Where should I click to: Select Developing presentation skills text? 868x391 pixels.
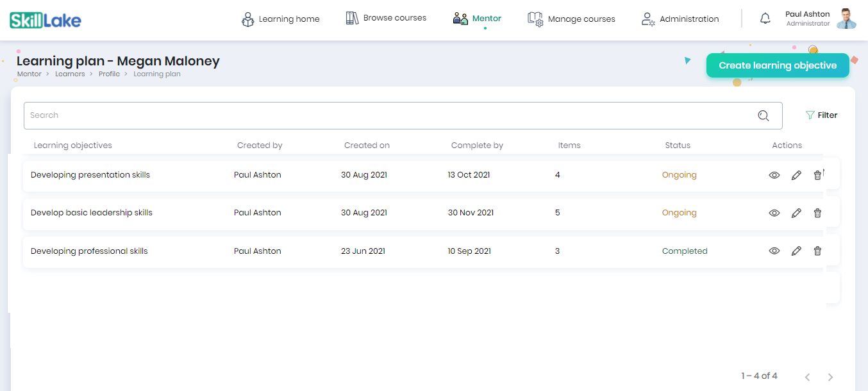(x=90, y=175)
